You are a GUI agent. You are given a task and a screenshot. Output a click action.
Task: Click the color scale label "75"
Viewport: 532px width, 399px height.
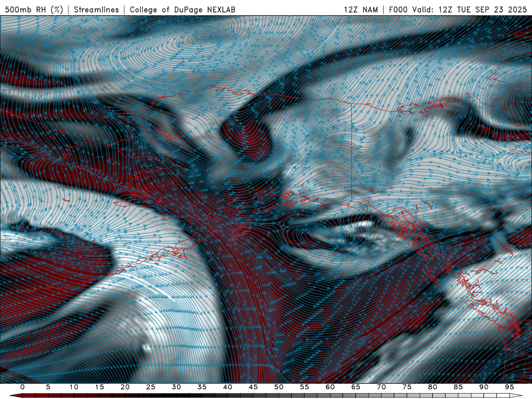(407, 387)
